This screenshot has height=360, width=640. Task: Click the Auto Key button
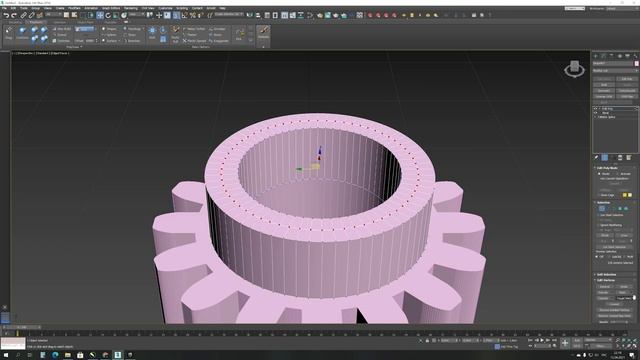pos(577,340)
